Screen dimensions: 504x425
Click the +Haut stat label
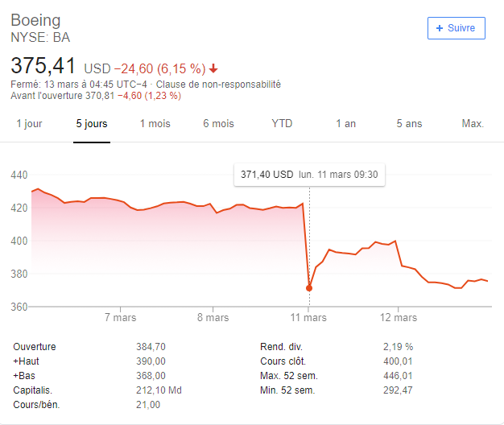point(26,361)
